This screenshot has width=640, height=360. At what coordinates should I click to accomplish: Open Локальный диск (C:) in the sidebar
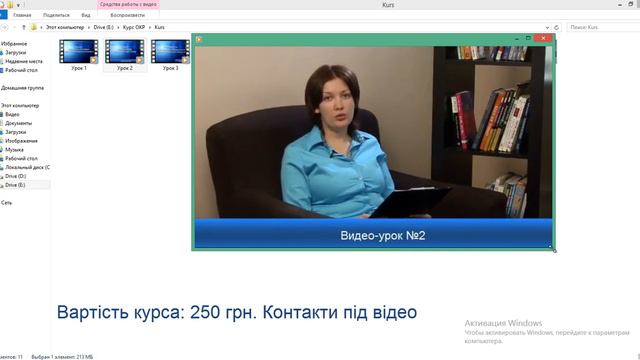coord(27,167)
